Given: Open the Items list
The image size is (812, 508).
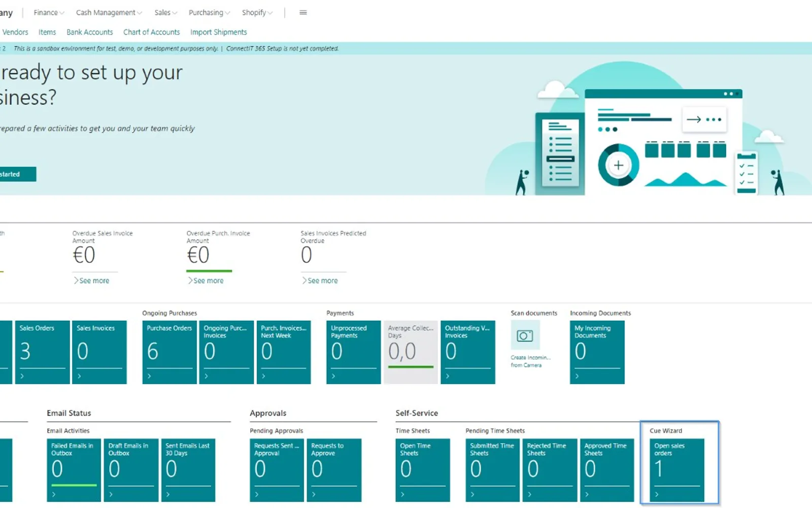Looking at the screenshot, I should click(47, 32).
